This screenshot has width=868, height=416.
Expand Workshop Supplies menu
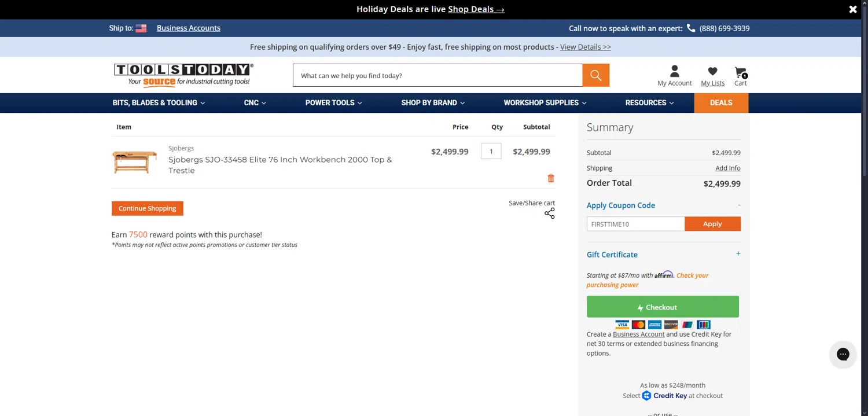[x=545, y=103]
